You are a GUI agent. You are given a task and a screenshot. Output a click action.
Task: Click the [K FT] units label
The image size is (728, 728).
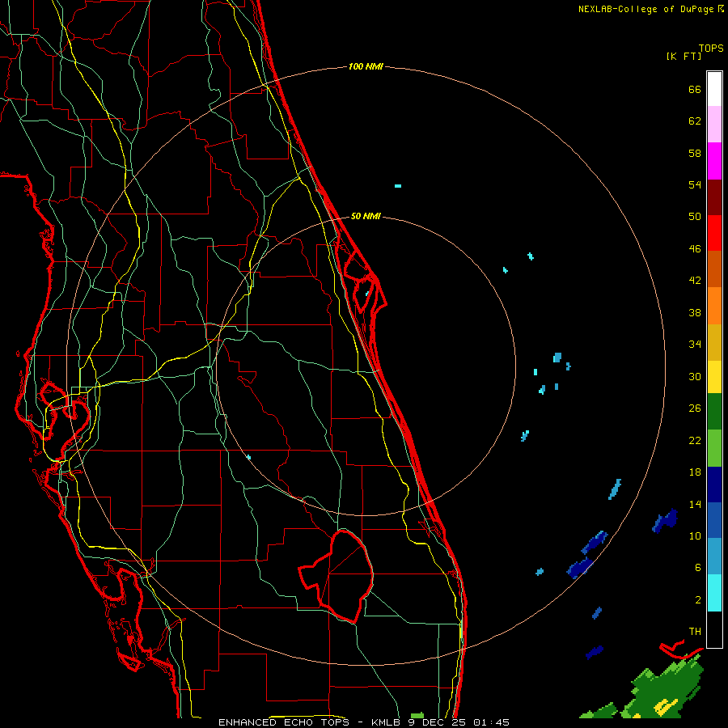(684, 56)
